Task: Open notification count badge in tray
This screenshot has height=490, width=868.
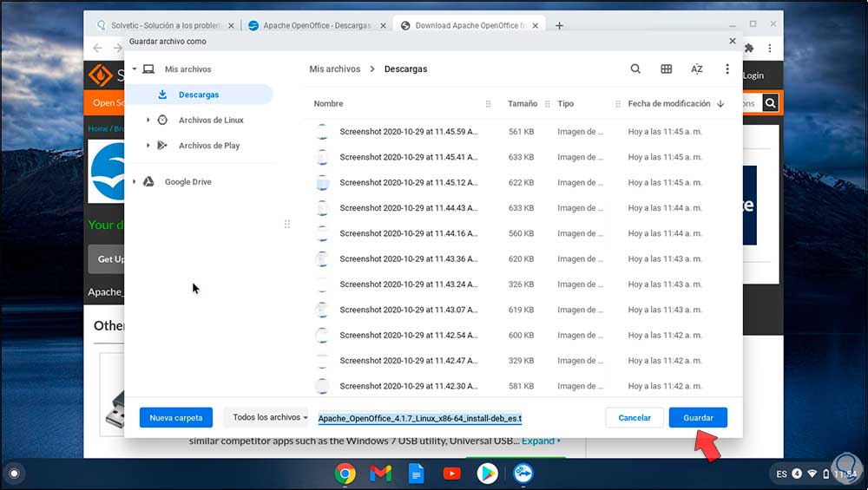Action: 797,474
